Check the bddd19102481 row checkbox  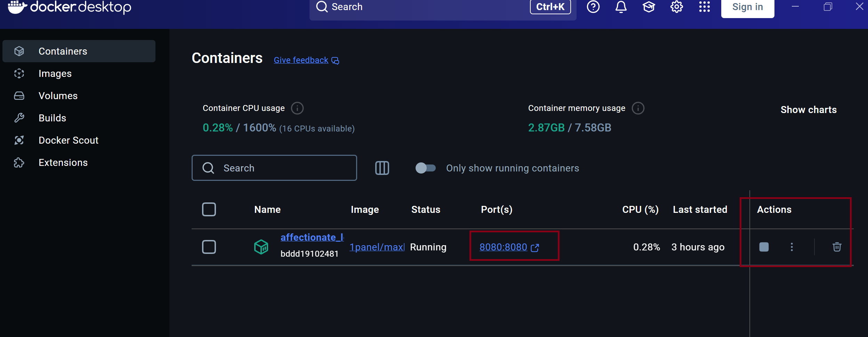tap(209, 247)
